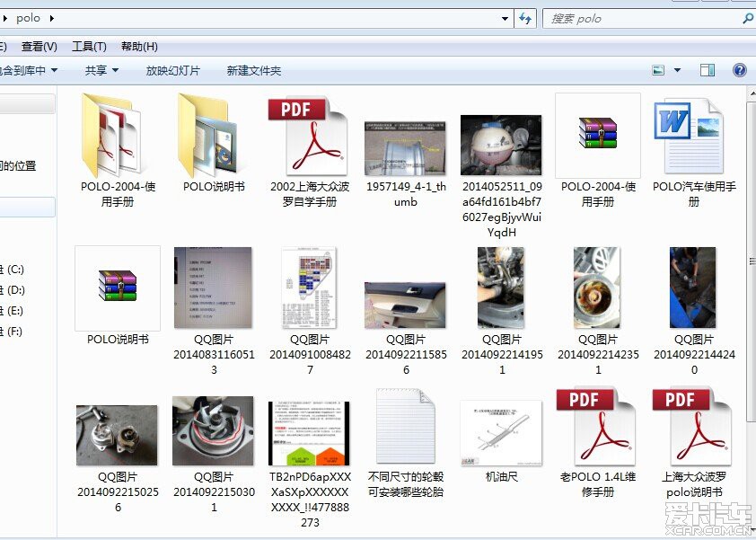Select the TB2nPD6apXXX image thumbnail
756x540 pixels.
click(309, 433)
